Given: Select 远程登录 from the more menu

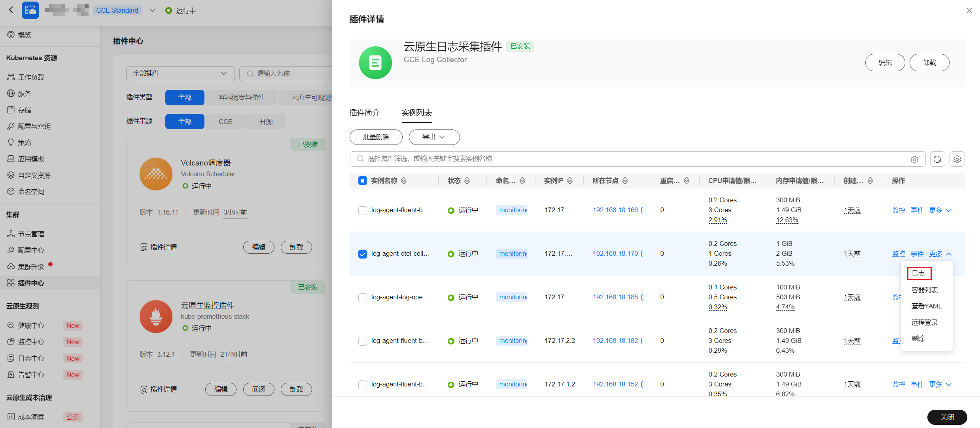Looking at the screenshot, I should point(925,322).
